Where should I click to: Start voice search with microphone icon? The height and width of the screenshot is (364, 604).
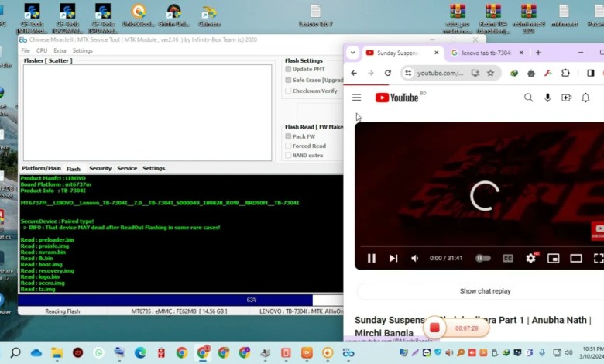click(547, 98)
